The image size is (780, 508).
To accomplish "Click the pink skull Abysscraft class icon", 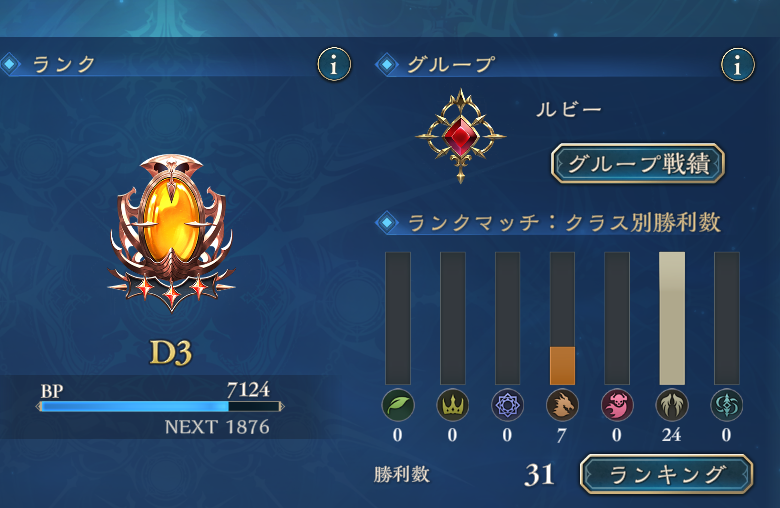I will click(617, 405).
